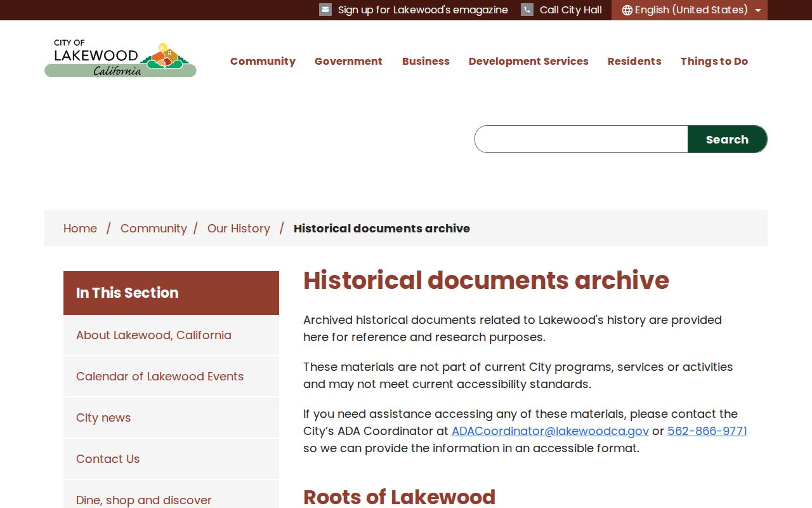
Task: Open About Lakewood, California in the sidebar
Action: [171, 335]
